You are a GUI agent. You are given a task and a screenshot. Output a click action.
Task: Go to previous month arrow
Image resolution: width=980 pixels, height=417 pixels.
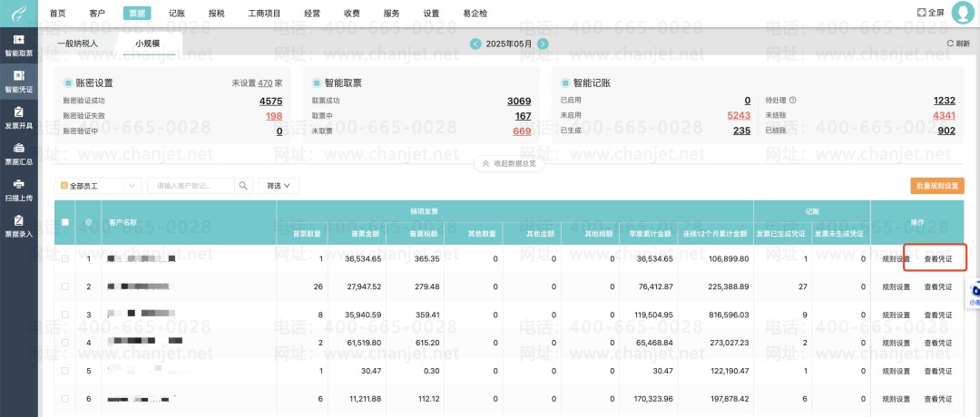(x=475, y=44)
